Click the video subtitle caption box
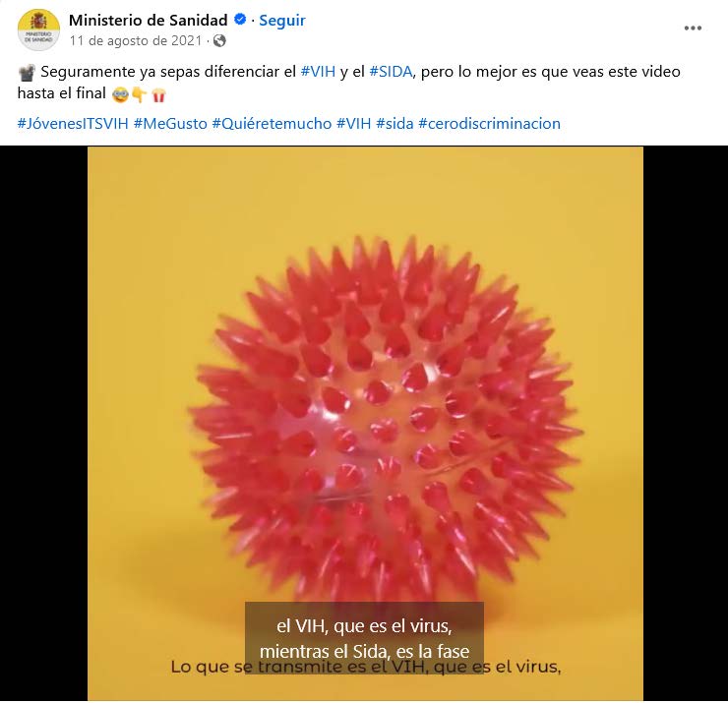 pyautogui.click(x=364, y=637)
